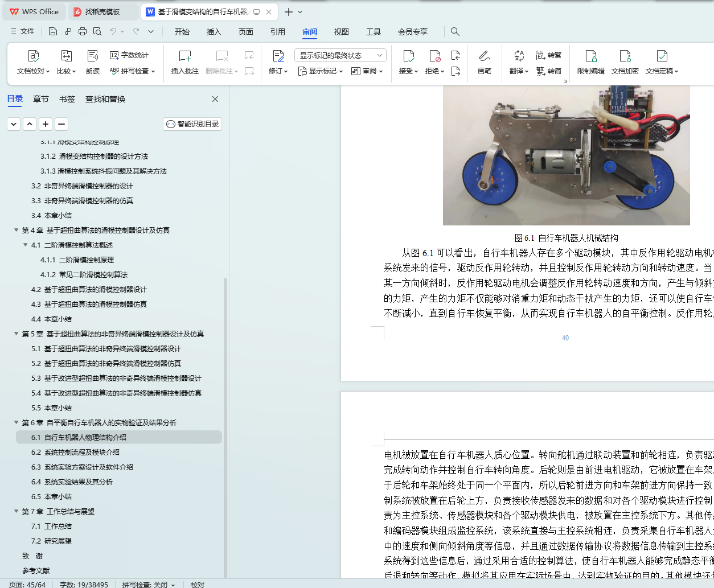Open the 文件 menu
Viewport: 714px width, 588px height.
point(23,31)
